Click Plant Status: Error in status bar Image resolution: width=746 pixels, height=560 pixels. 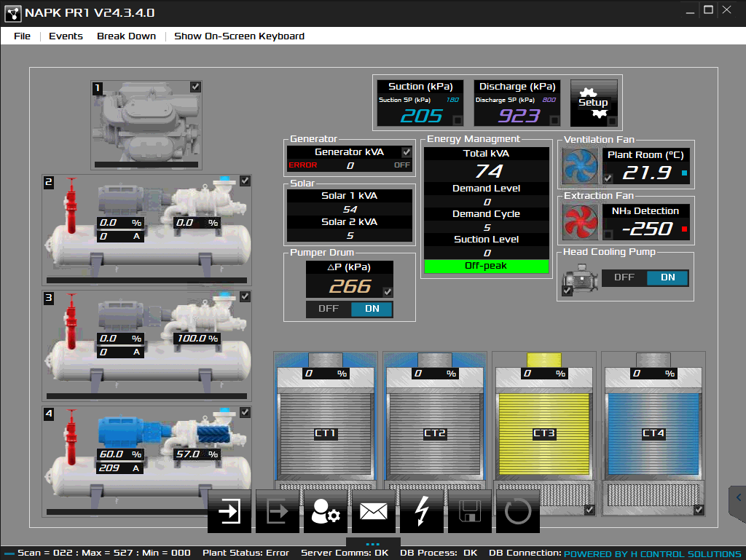(246, 553)
